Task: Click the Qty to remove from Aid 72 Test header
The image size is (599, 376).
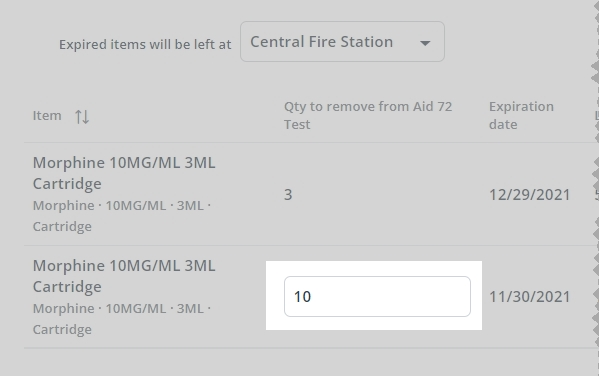Action: click(x=368, y=115)
